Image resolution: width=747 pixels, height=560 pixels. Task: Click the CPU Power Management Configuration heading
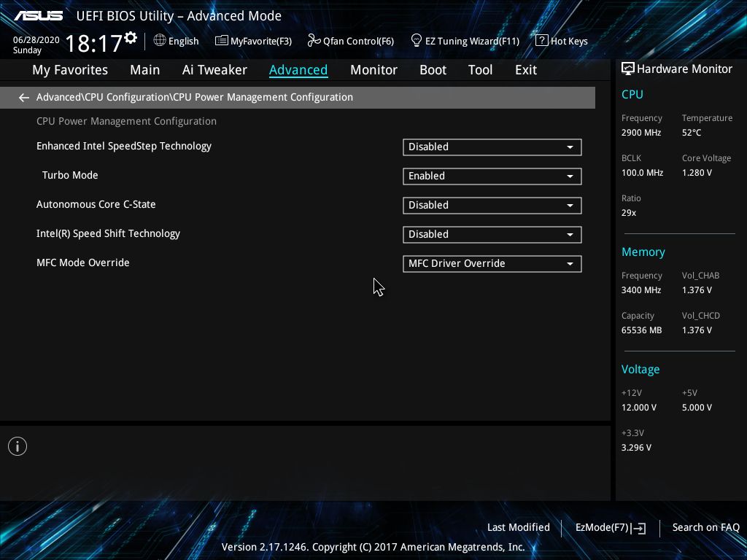(126, 122)
